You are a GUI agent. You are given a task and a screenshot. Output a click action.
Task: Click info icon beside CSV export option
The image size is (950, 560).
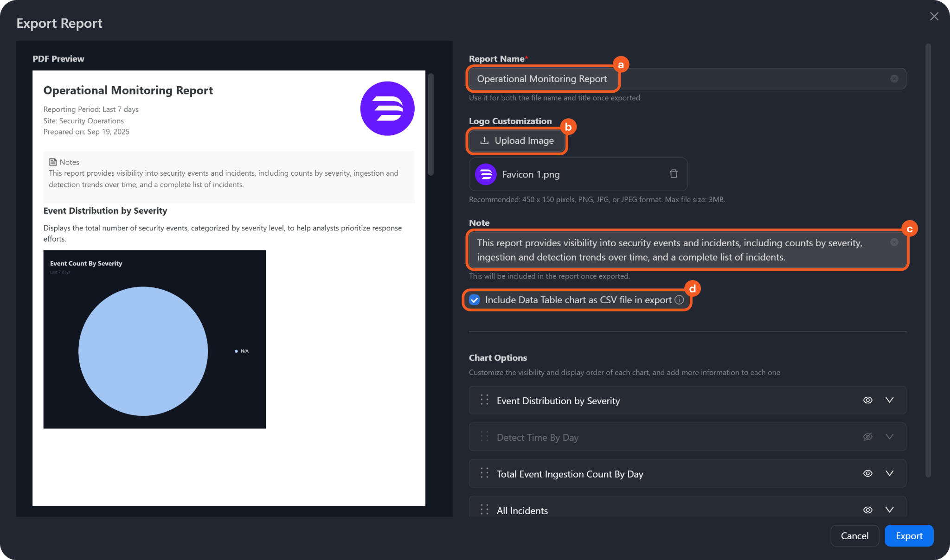click(x=679, y=300)
